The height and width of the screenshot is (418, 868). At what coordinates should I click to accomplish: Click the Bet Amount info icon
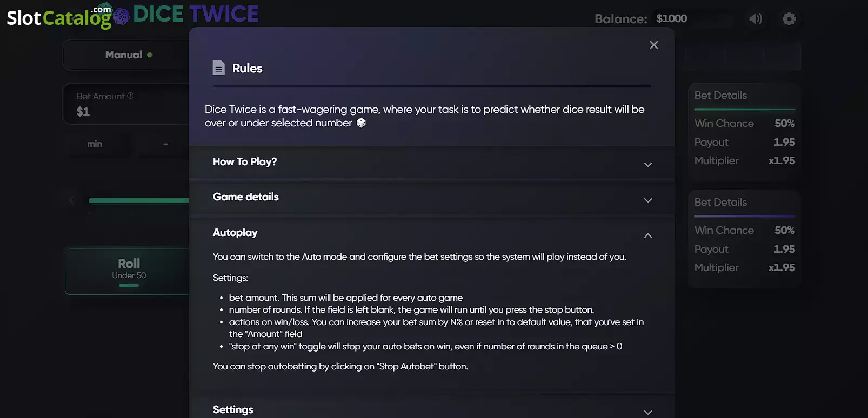[x=130, y=96]
